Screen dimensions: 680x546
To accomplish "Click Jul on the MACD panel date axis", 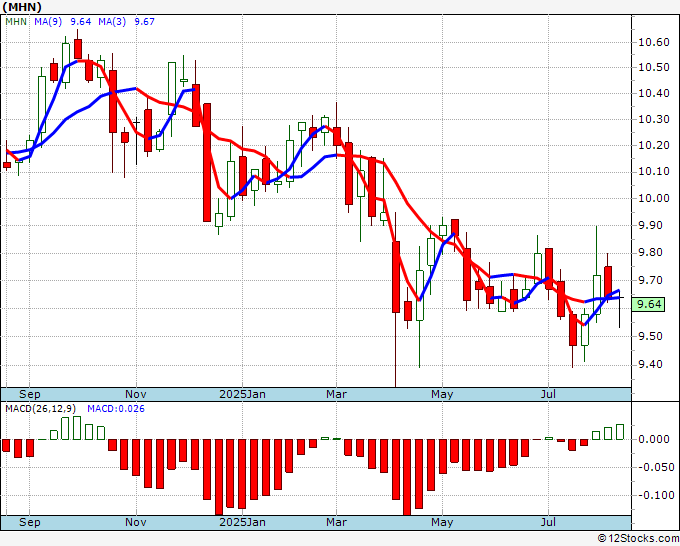I will pos(549,522).
